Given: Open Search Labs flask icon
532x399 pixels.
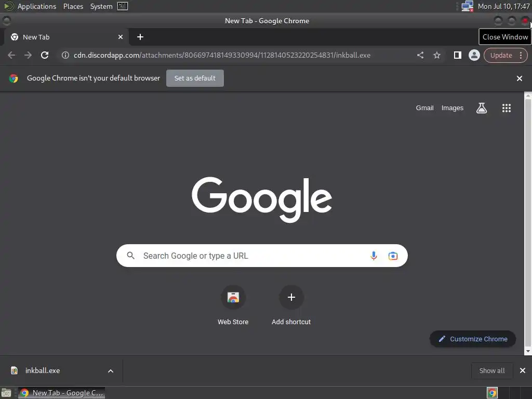Looking at the screenshot, I should (x=482, y=108).
